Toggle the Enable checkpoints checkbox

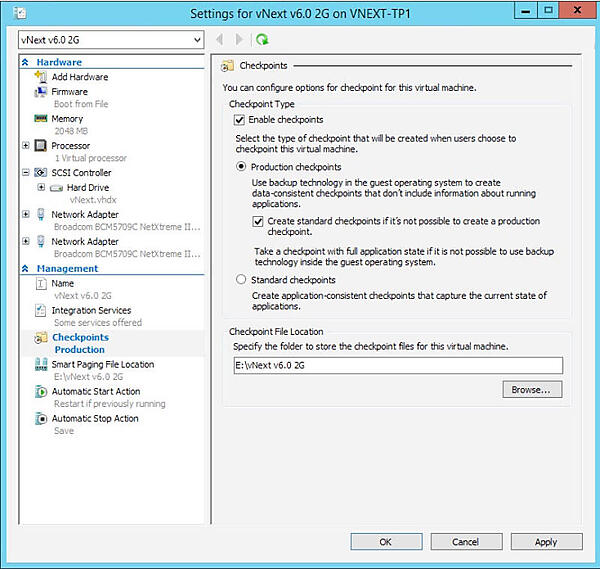[239, 120]
